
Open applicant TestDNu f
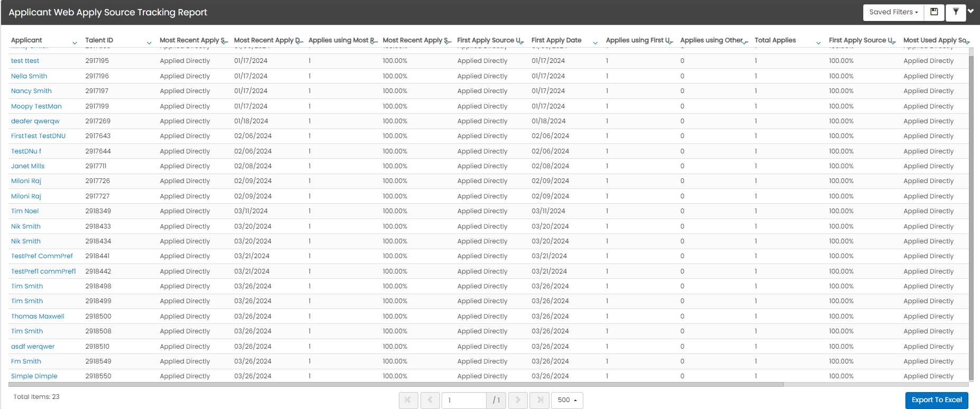(x=26, y=151)
